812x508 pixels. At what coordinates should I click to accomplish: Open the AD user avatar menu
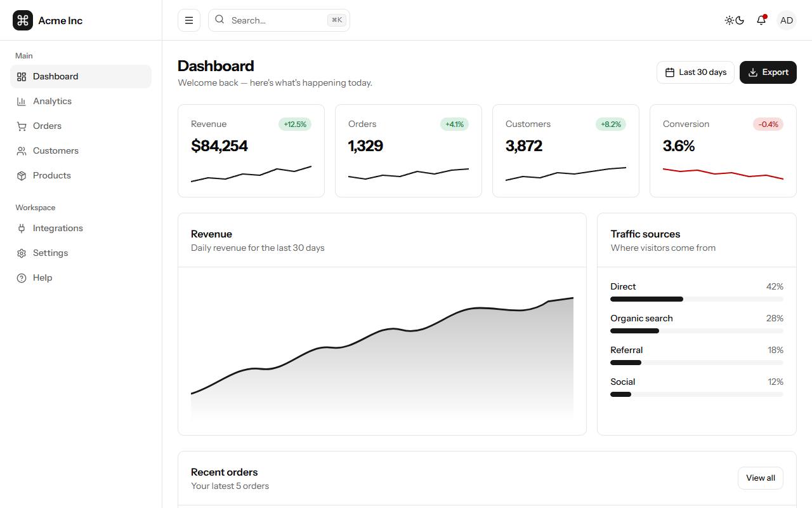tap(787, 20)
